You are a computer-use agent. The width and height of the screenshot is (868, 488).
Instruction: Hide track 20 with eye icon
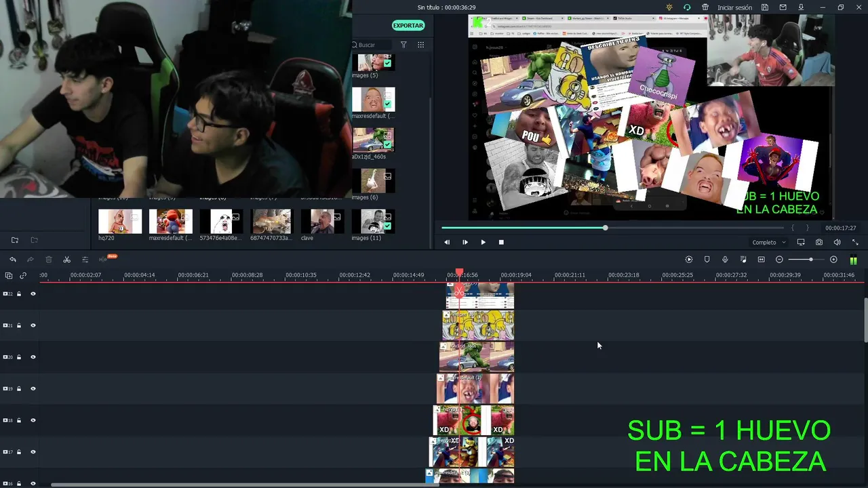coord(33,357)
